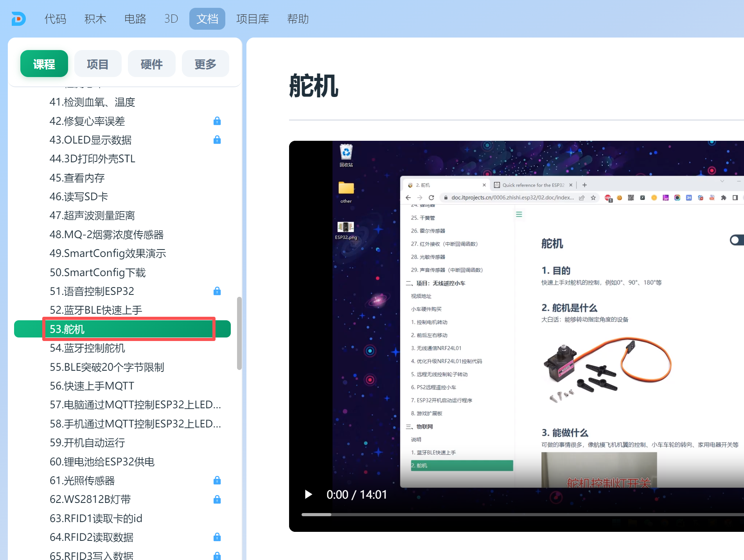Open the 帮助 menu tab
Image resolution: width=744 pixels, height=560 pixels.
coord(298,19)
